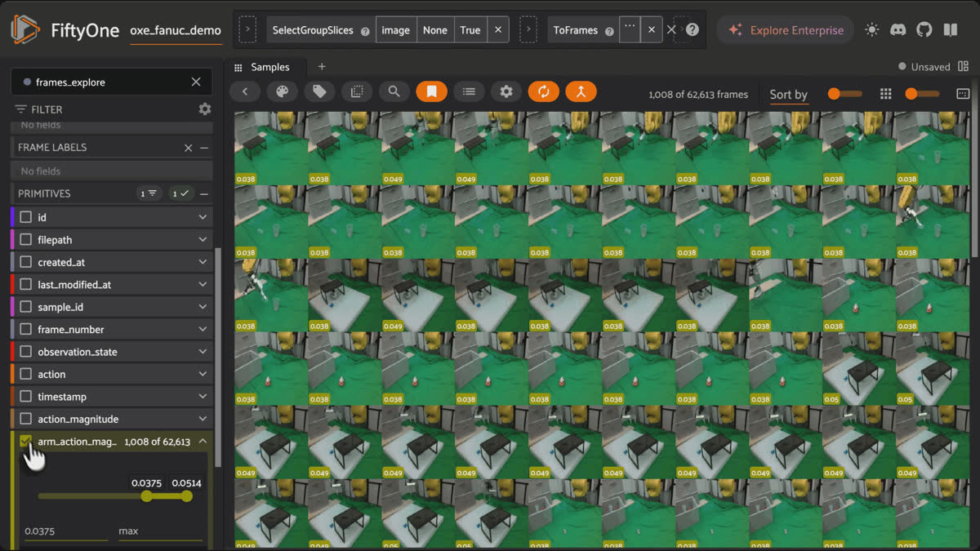Edit the 'None' stage parameter
980x551 pixels.
coord(435,30)
